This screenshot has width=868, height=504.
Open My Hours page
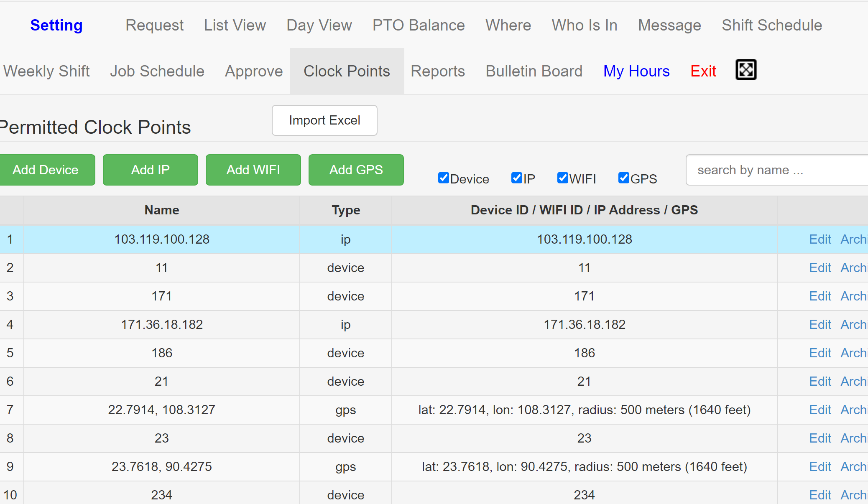(636, 71)
